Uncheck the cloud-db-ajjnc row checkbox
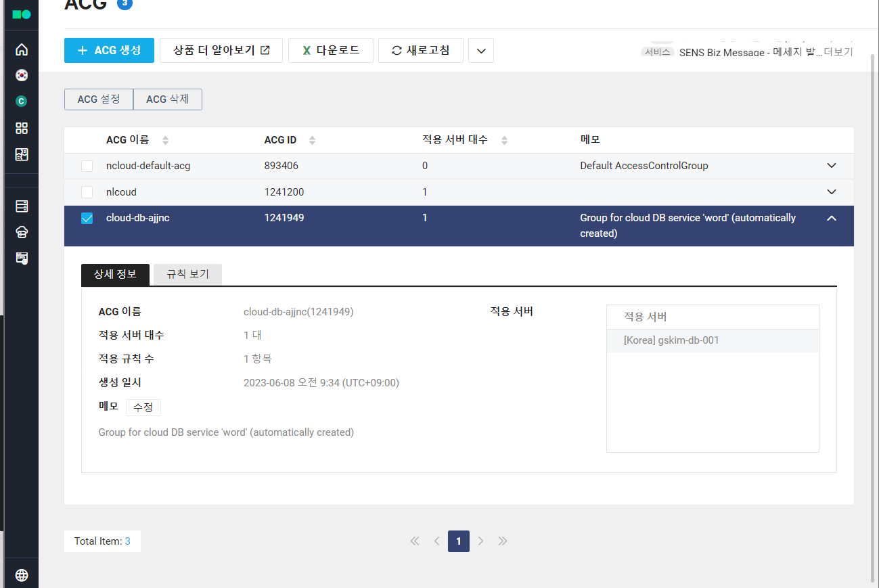879x588 pixels. (x=87, y=218)
